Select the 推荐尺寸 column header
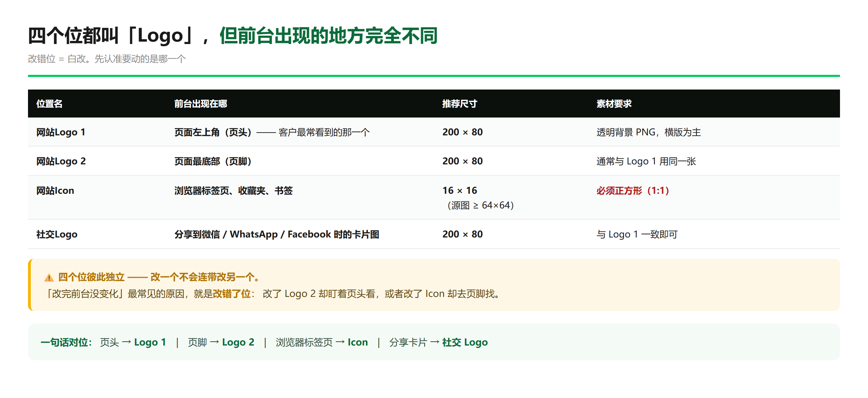This screenshot has width=868, height=398. coord(460,104)
